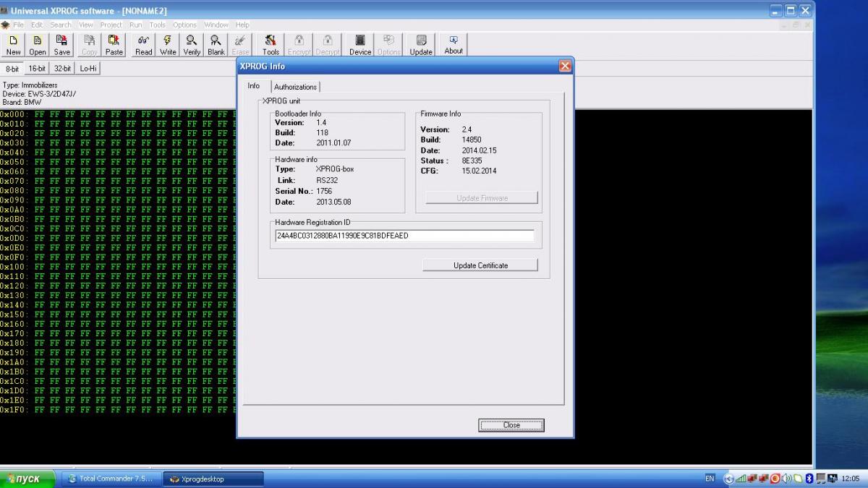Click the Xprogdesktop taskbar item
The height and width of the screenshot is (488, 868).
213,479
